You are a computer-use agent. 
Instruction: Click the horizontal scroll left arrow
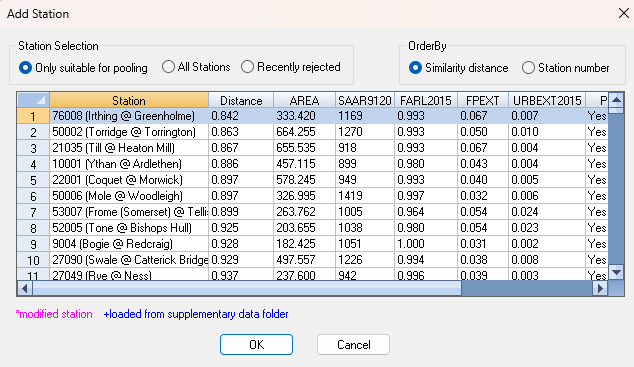(25, 288)
